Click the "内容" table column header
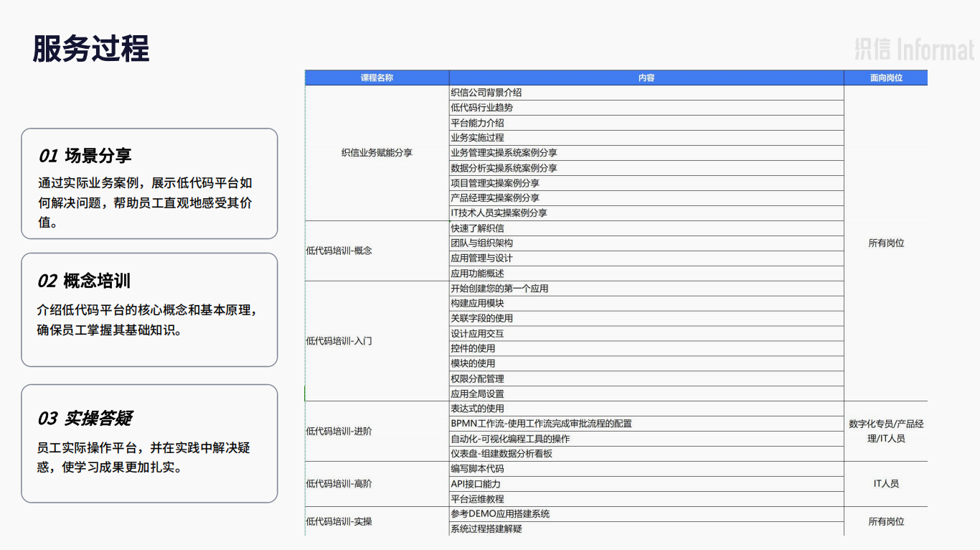Image resolution: width=980 pixels, height=550 pixels. (x=646, y=78)
